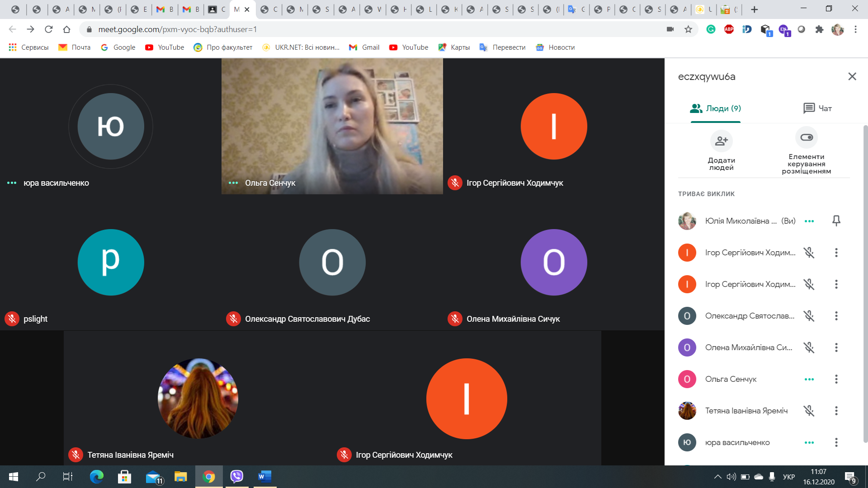Open host controls (Елементи керування розміщенням)
Image resolution: width=868 pixels, height=488 pixels.
pyautogui.click(x=806, y=138)
